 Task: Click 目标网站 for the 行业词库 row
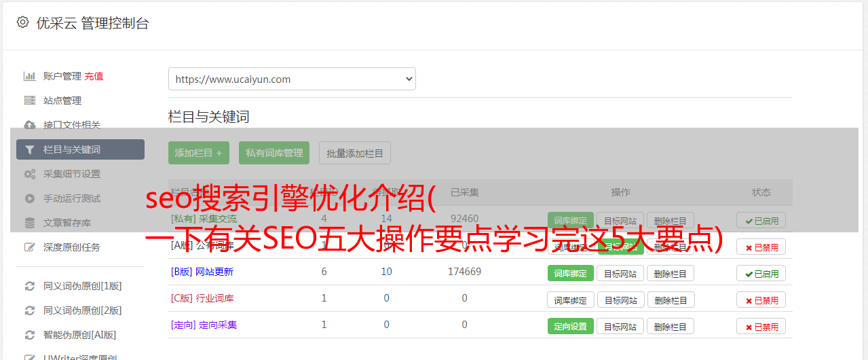coord(620,300)
